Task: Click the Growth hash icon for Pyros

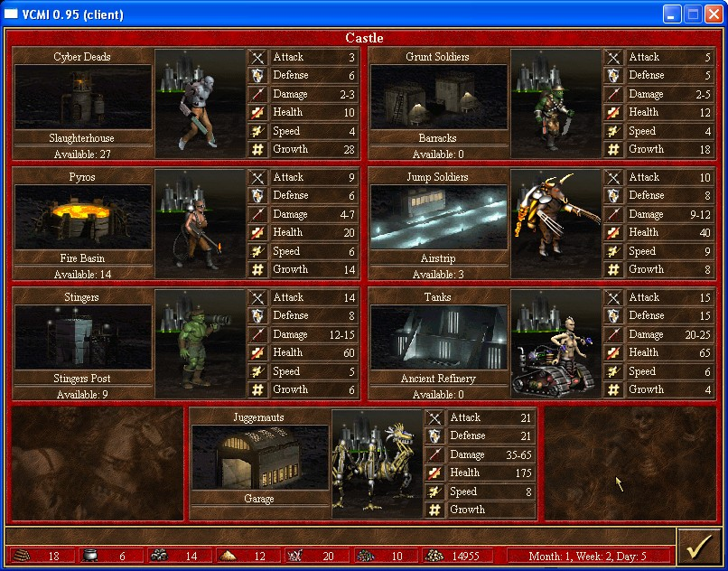Action: click(x=257, y=269)
